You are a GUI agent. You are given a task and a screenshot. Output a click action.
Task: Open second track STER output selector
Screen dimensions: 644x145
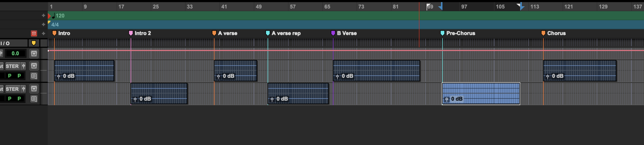(x=12, y=89)
